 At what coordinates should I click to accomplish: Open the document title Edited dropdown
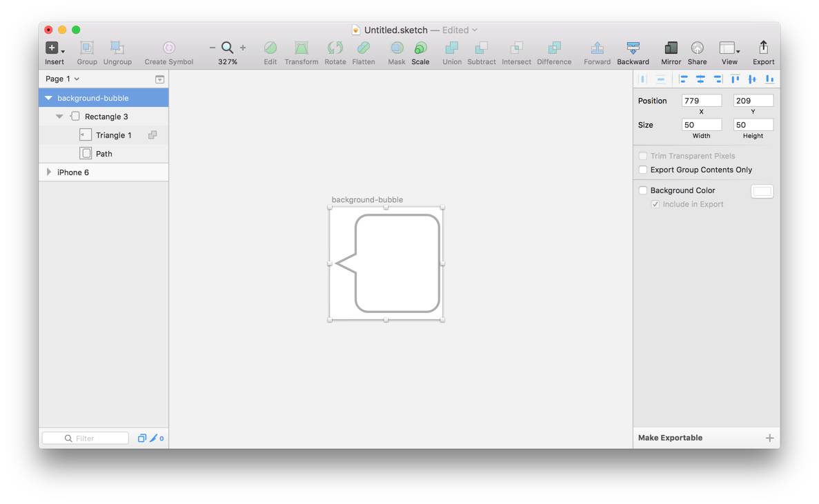[460, 30]
